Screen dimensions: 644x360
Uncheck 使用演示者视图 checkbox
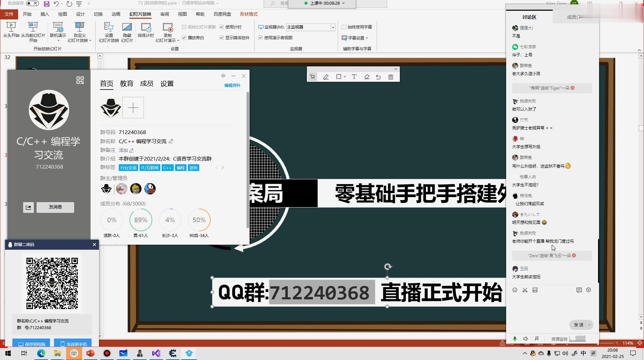coord(260,38)
